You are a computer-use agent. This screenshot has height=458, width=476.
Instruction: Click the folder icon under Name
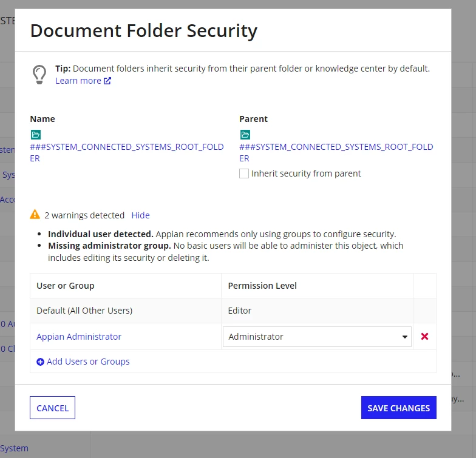coord(35,135)
